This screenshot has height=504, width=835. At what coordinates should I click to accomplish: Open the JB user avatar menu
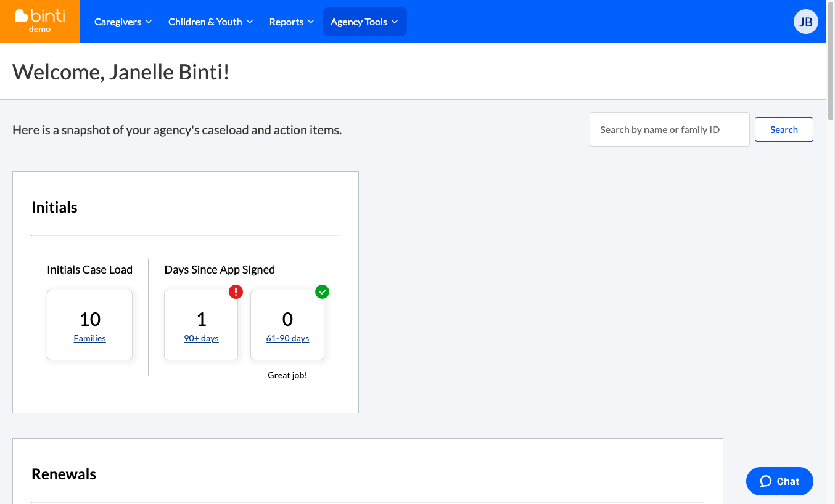(805, 22)
